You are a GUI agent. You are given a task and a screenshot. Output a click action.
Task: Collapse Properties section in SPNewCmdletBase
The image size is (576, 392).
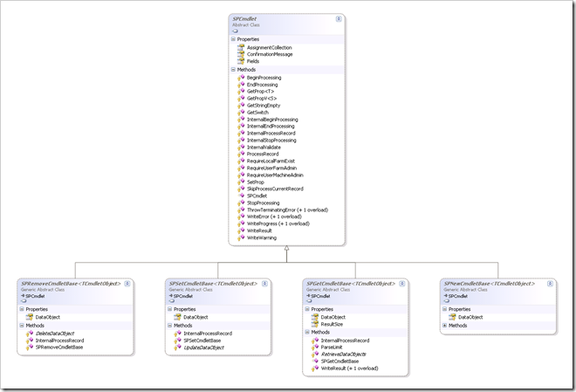[444, 309]
